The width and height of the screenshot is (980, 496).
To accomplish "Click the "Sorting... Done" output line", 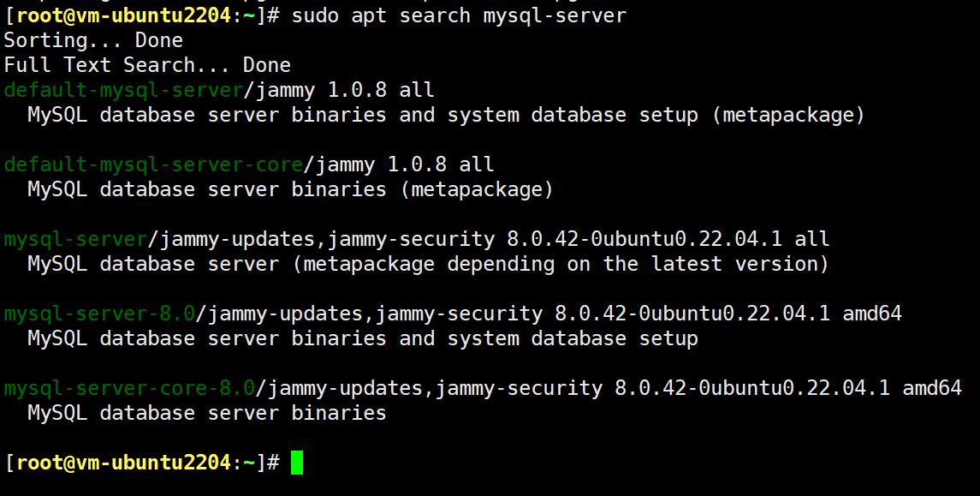I will tap(93, 40).
